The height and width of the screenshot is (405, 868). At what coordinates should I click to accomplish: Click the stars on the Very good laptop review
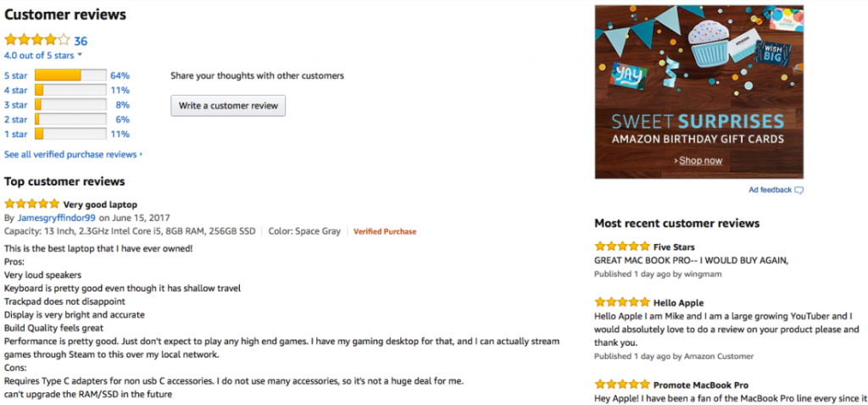coord(31,204)
